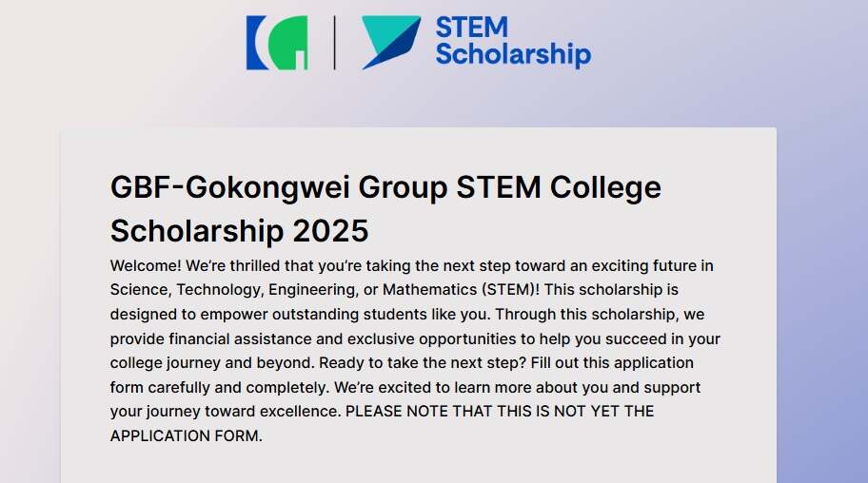868x483 pixels.
Task: Click the green shape in the GBF logo
Action: click(289, 43)
